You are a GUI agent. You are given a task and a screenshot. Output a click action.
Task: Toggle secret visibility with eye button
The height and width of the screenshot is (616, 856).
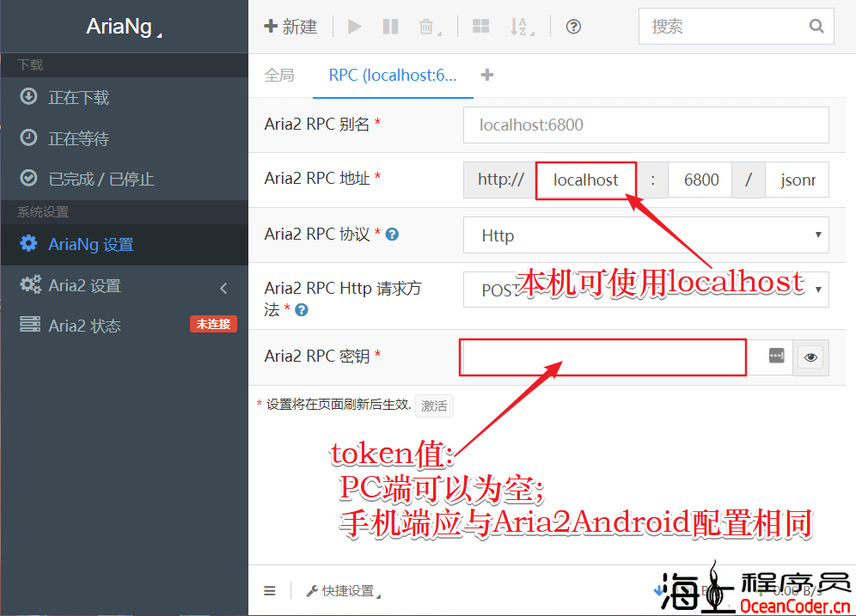(810, 357)
